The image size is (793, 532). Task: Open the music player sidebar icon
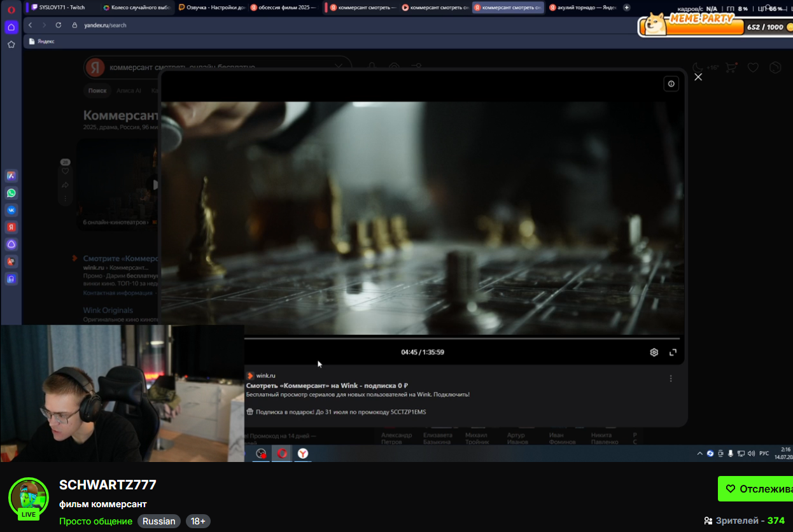point(11,279)
